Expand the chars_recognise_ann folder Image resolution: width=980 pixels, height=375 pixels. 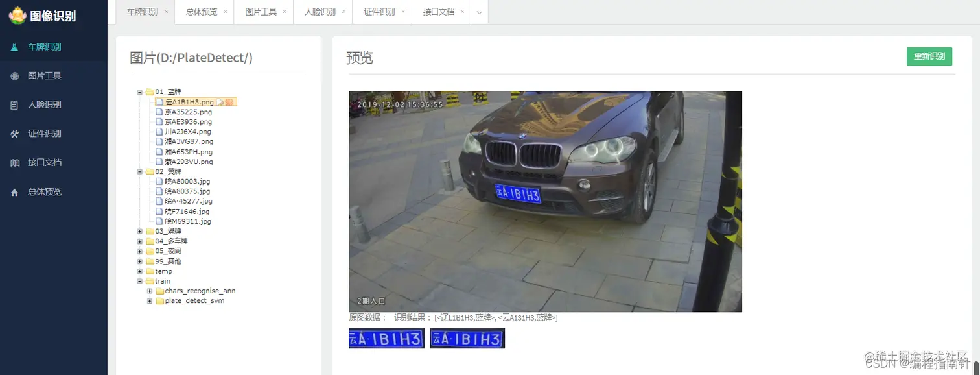150,291
